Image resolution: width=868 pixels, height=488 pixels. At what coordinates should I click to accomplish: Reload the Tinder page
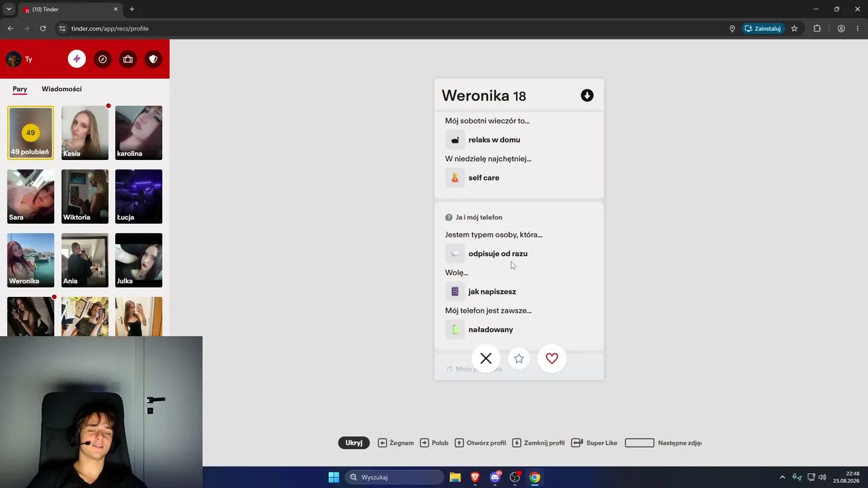pyautogui.click(x=43, y=28)
